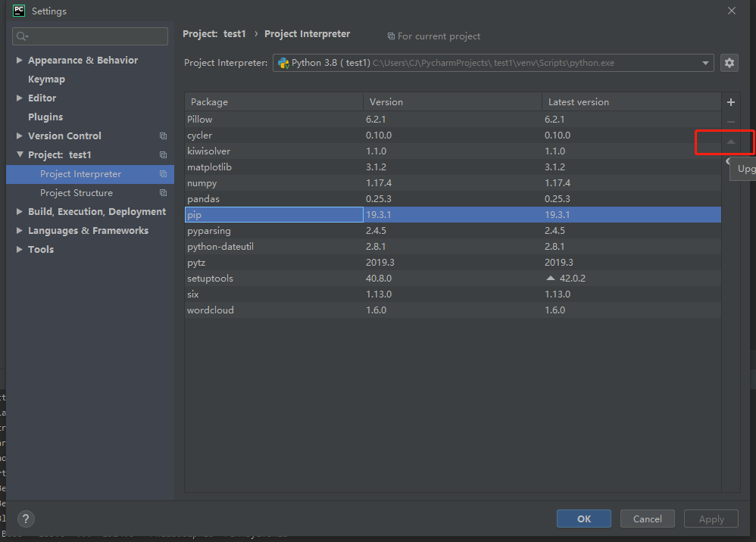Screen dimensions: 756x542
Task: Sort by the Package column header
Action: (x=274, y=102)
